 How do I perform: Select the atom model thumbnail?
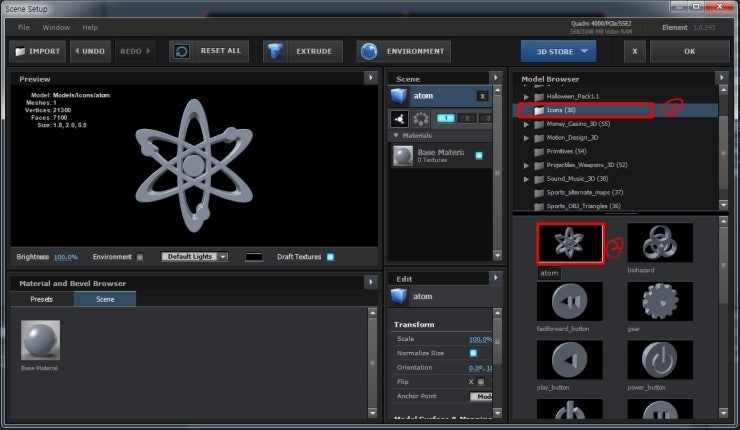point(570,243)
